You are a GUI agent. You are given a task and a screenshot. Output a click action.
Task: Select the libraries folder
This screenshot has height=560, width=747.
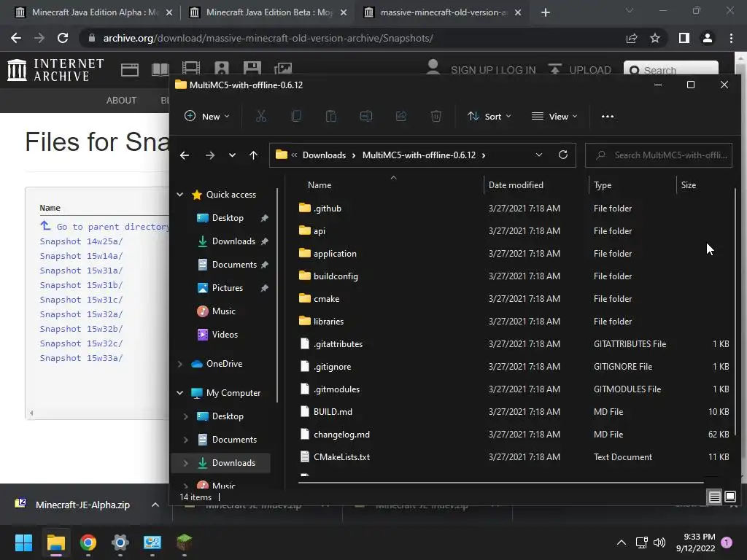[328, 322]
